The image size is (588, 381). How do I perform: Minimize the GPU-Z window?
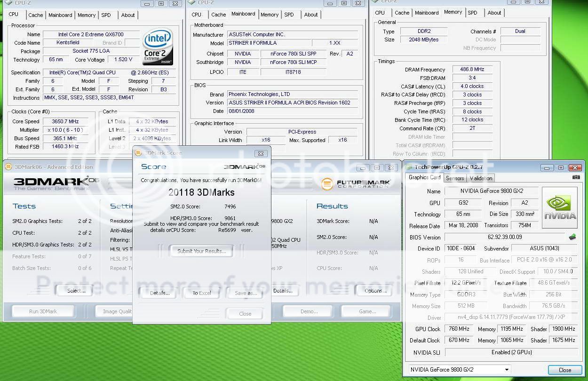click(x=547, y=167)
